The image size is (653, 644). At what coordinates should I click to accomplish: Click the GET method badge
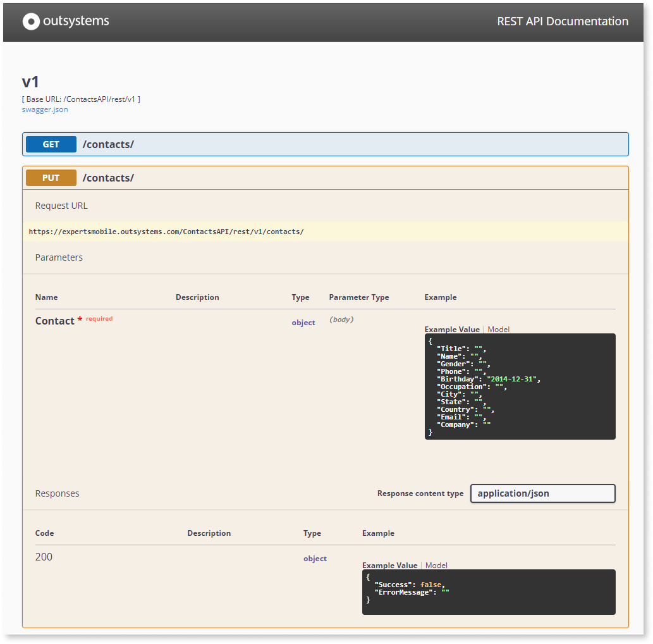coord(51,144)
